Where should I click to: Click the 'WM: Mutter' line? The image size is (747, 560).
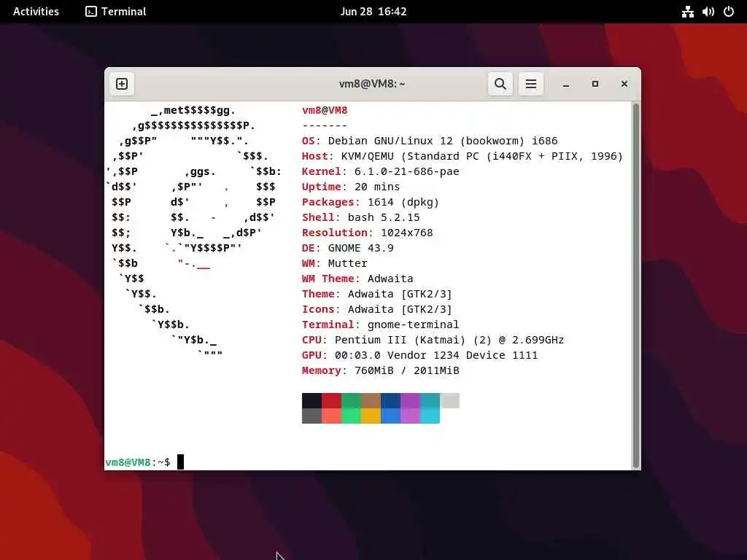334,263
